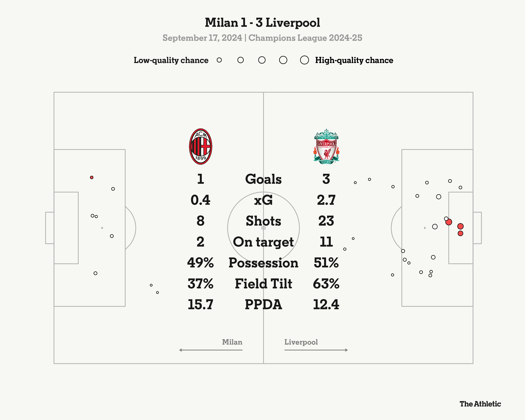Click Liverpool's shots total of 23
Viewport: 525px width, 420px height.
[x=326, y=221]
